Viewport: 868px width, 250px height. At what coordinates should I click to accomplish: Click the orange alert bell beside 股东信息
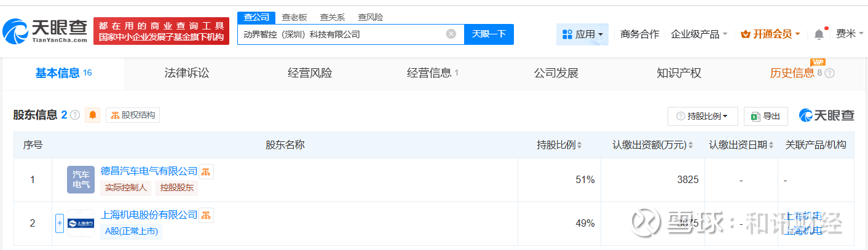93,115
